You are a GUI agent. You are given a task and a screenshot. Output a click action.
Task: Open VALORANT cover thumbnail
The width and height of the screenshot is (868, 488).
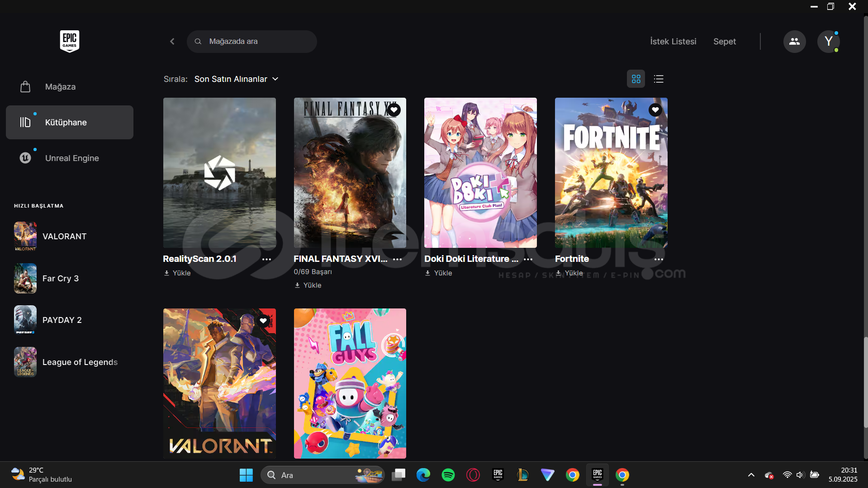click(219, 384)
